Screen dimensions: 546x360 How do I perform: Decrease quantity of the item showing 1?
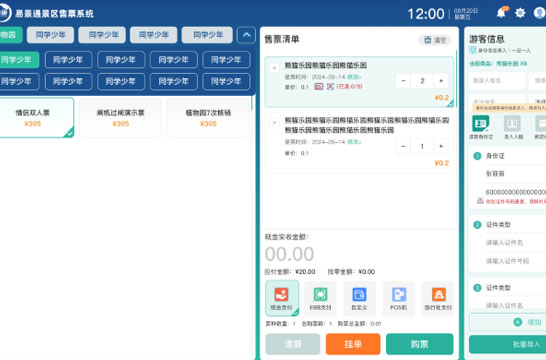coord(403,146)
